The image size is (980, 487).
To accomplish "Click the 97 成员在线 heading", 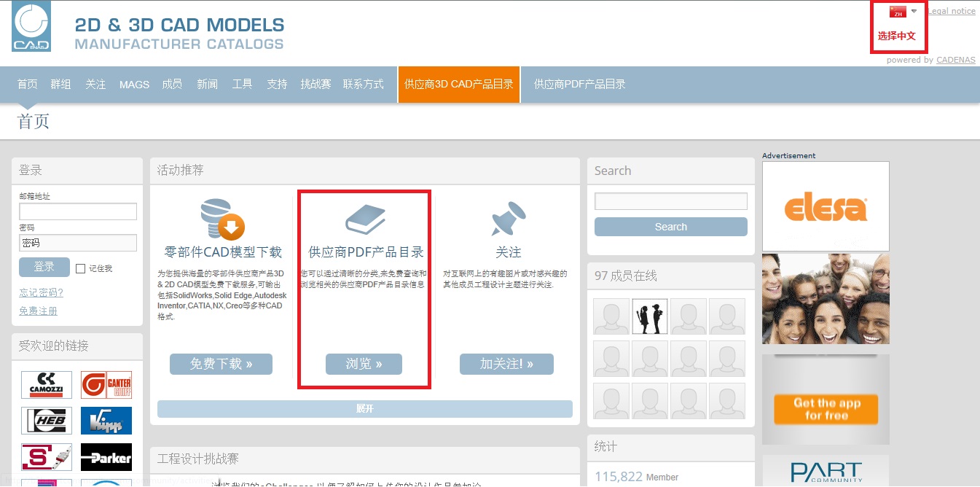I will point(626,276).
